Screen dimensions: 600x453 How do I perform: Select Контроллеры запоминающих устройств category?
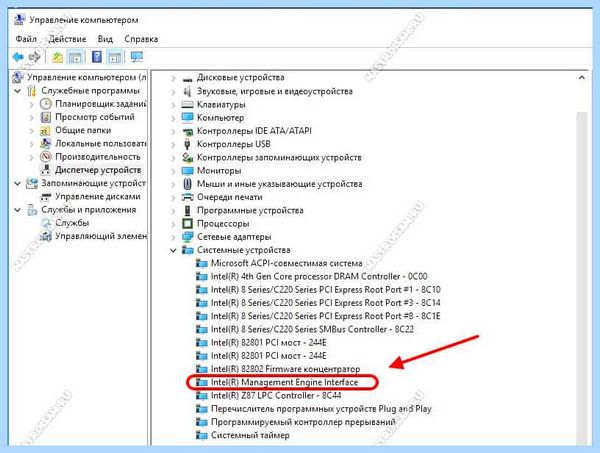[x=279, y=158]
